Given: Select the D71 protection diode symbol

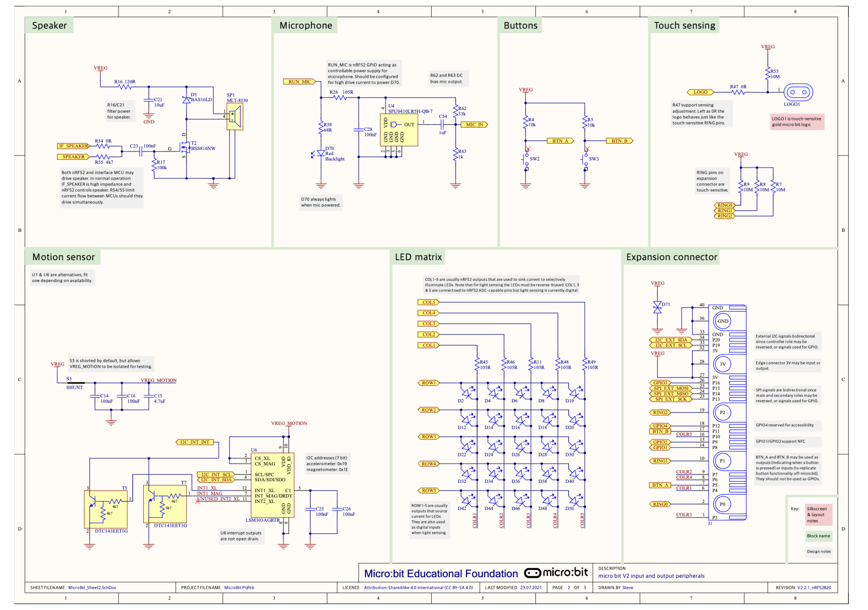Looking at the screenshot, I should click(x=657, y=307).
